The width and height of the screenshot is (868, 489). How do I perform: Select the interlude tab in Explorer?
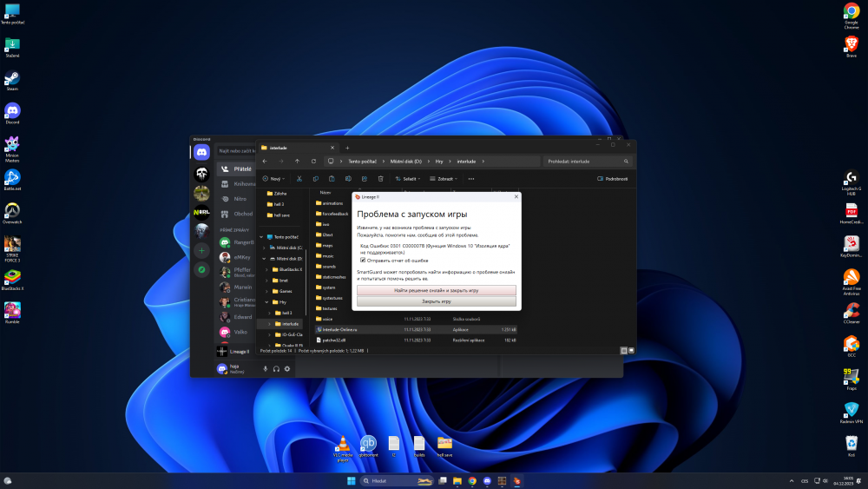click(298, 148)
